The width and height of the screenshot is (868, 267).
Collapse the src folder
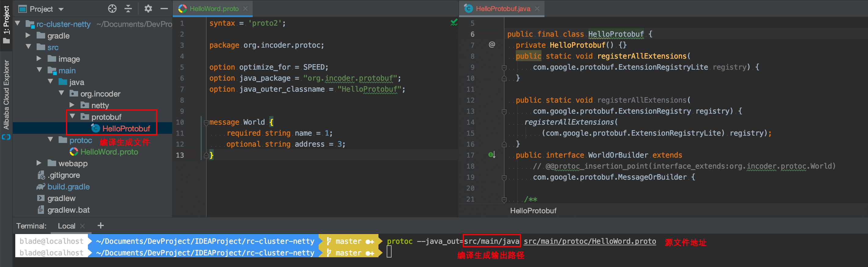point(28,46)
